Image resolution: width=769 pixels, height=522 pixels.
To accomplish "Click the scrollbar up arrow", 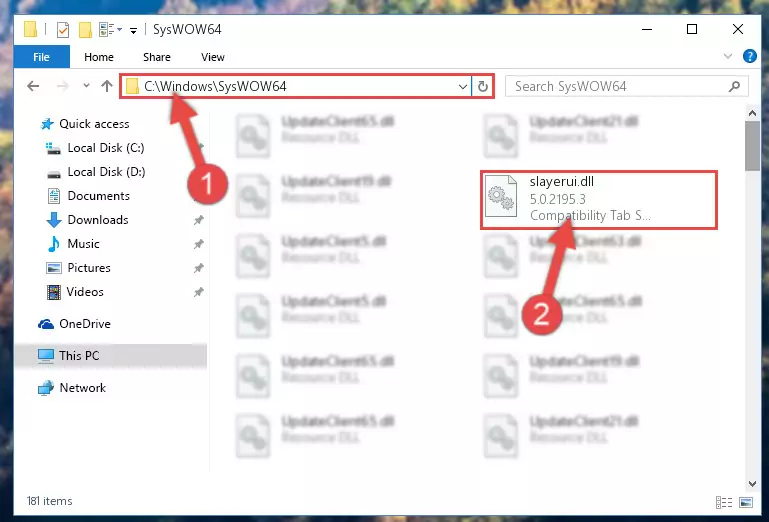I will 752,113.
